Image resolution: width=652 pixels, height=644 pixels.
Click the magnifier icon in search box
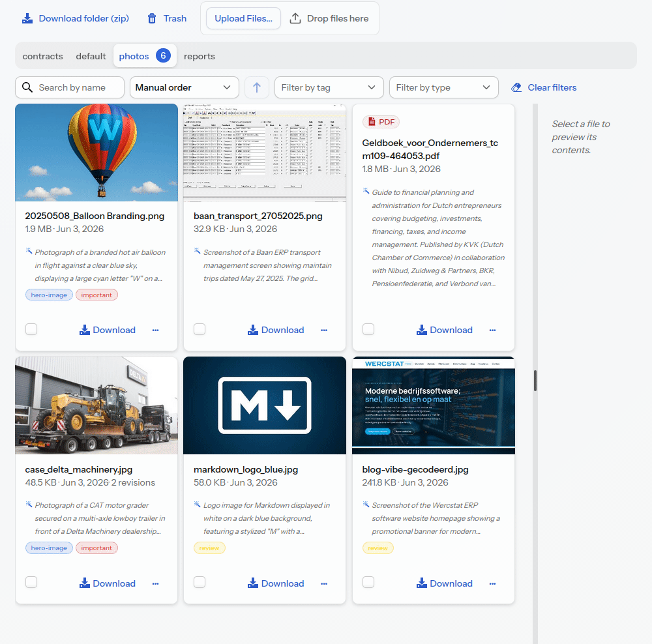click(27, 87)
